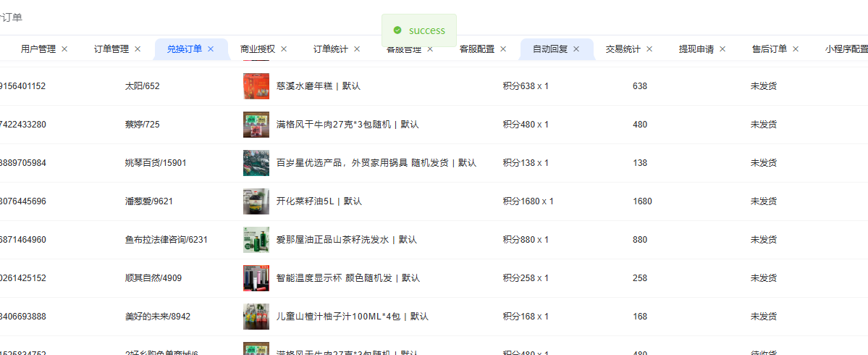Select the user cell 潘葱爱/9621
Image resolution: width=868 pixels, height=355 pixels.
pos(149,201)
